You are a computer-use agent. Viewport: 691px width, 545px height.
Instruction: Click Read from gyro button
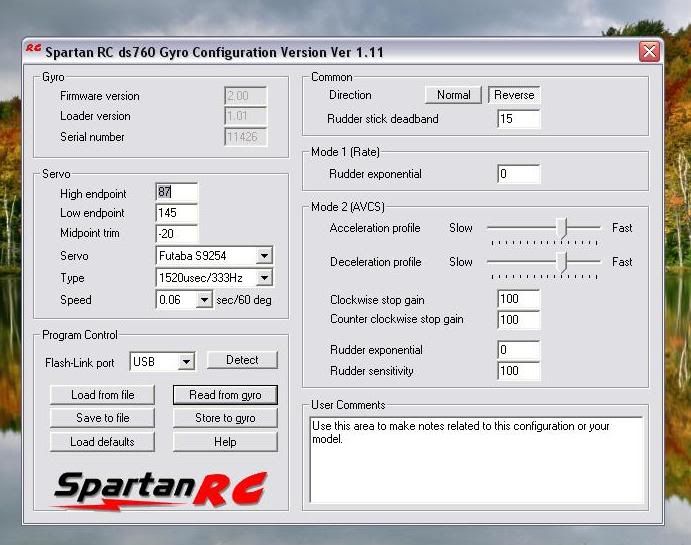pyautogui.click(x=225, y=395)
